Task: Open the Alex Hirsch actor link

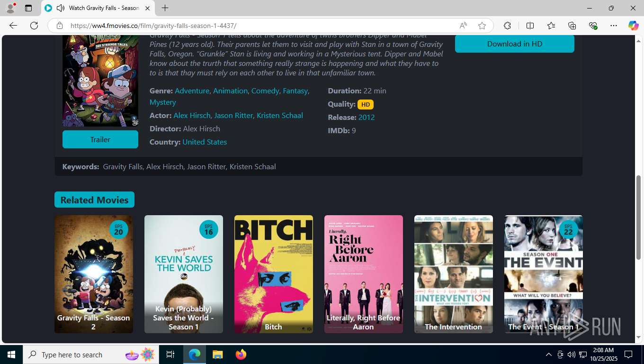Action: pos(191,115)
